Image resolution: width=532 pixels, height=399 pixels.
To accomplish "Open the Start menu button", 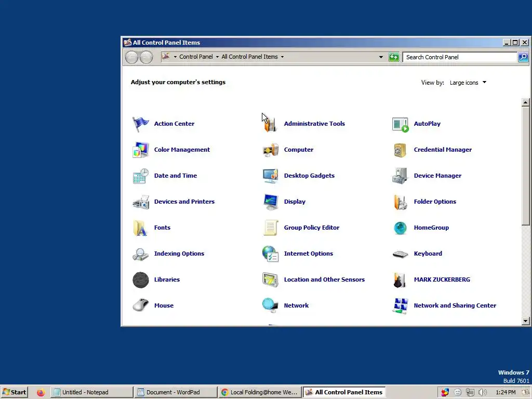I will coord(14,392).
